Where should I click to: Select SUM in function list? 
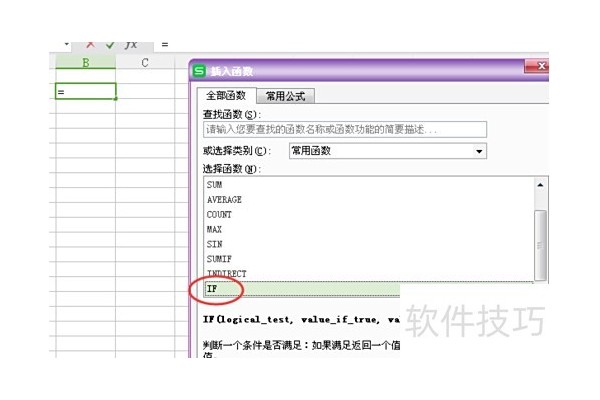pos(369,185)
